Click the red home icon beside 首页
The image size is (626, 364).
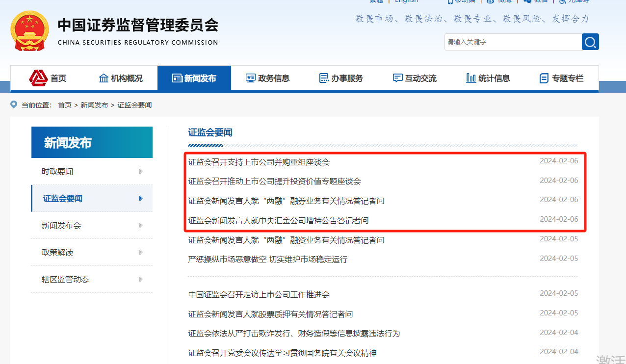tap(38, 78)
